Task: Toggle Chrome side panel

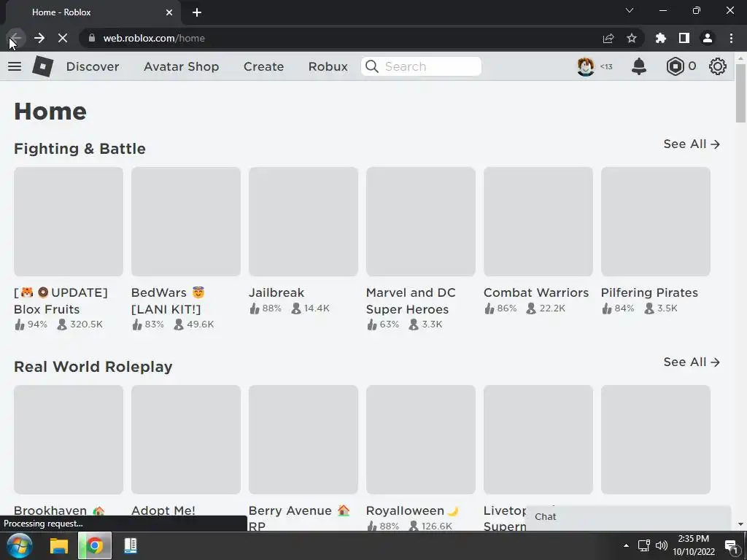Action: tap(684, 38)
